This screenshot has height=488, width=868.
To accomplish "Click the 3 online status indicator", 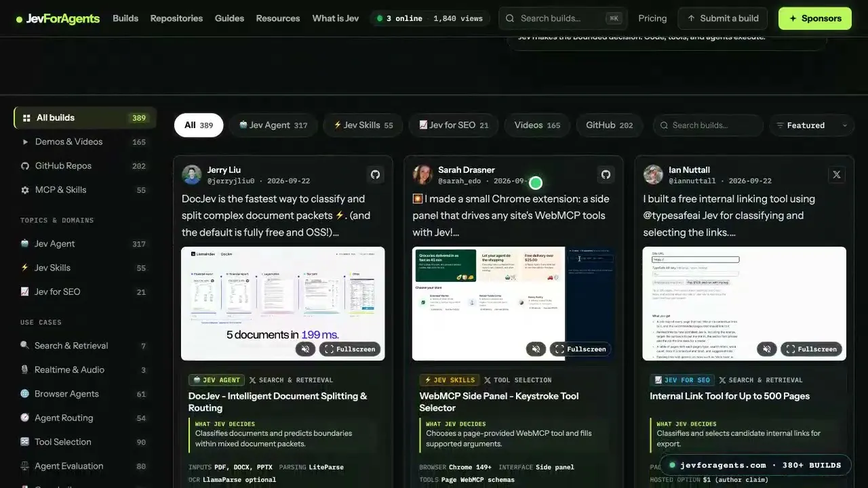I will tap(399, 18).
